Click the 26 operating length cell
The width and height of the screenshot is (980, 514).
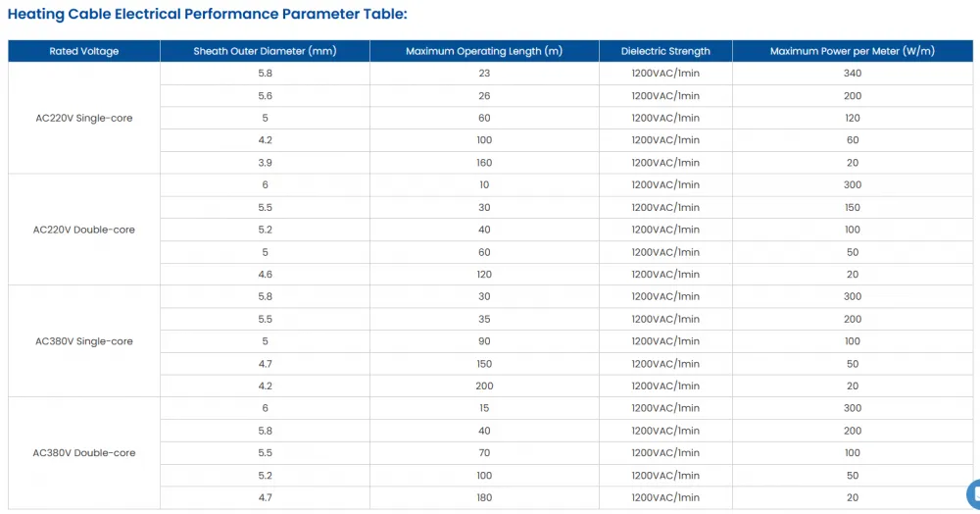tap(484, 96)
